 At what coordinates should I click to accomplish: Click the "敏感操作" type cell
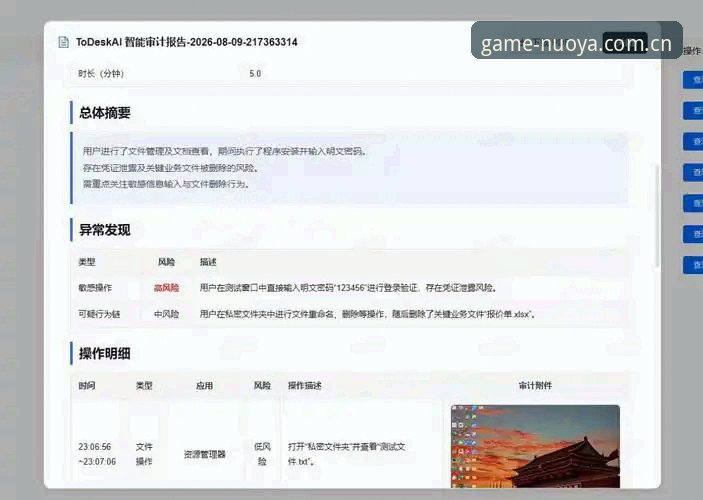[95, 288]
